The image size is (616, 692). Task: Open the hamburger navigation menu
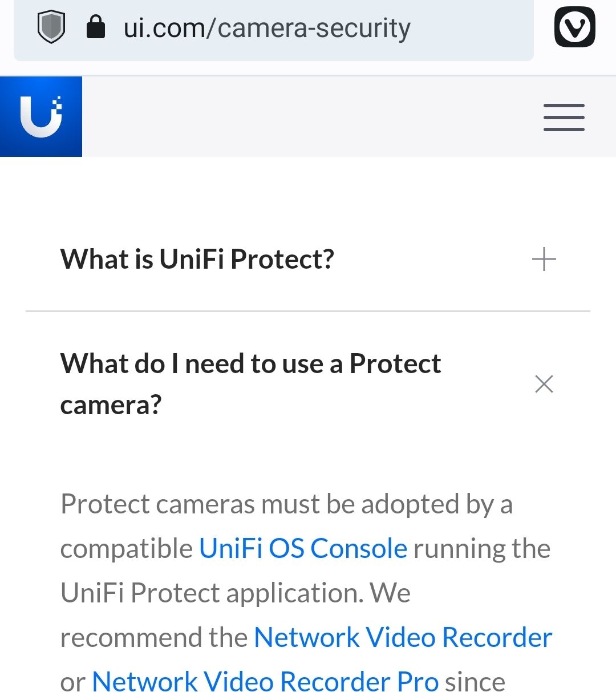(x=564, y=118)
